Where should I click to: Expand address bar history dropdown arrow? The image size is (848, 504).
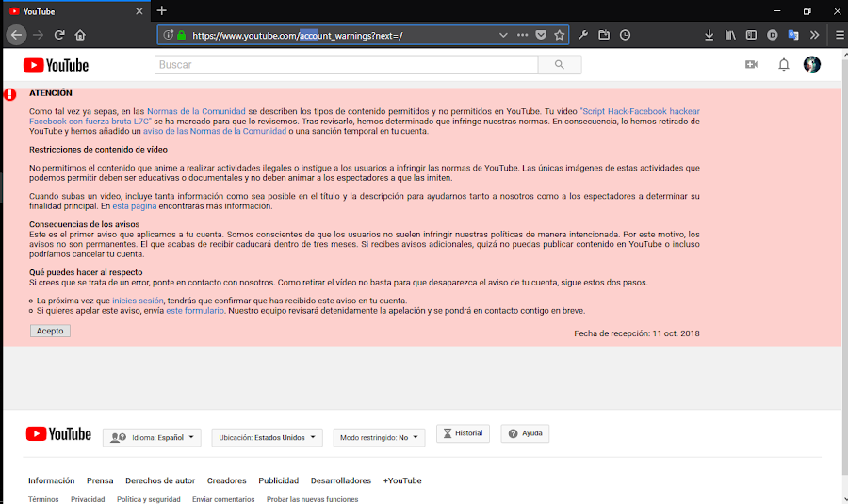click(x=503, y=35)
